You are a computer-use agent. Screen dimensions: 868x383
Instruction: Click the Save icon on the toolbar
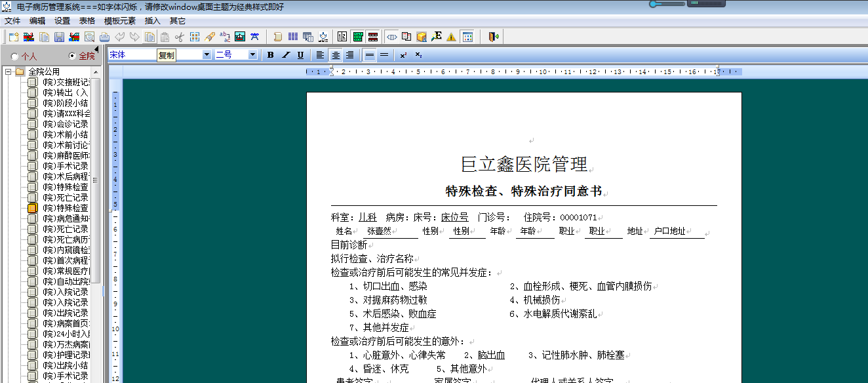coord(59,37)
